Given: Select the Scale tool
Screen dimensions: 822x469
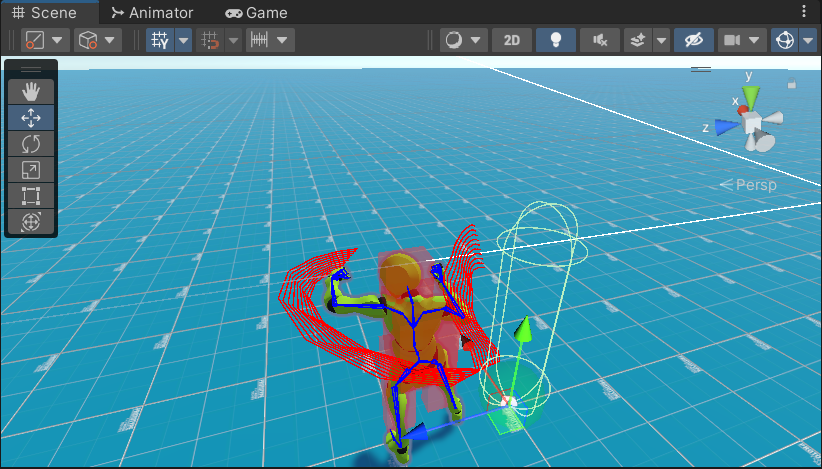Looking at the screenshot, I should click(x=30, y=169).
